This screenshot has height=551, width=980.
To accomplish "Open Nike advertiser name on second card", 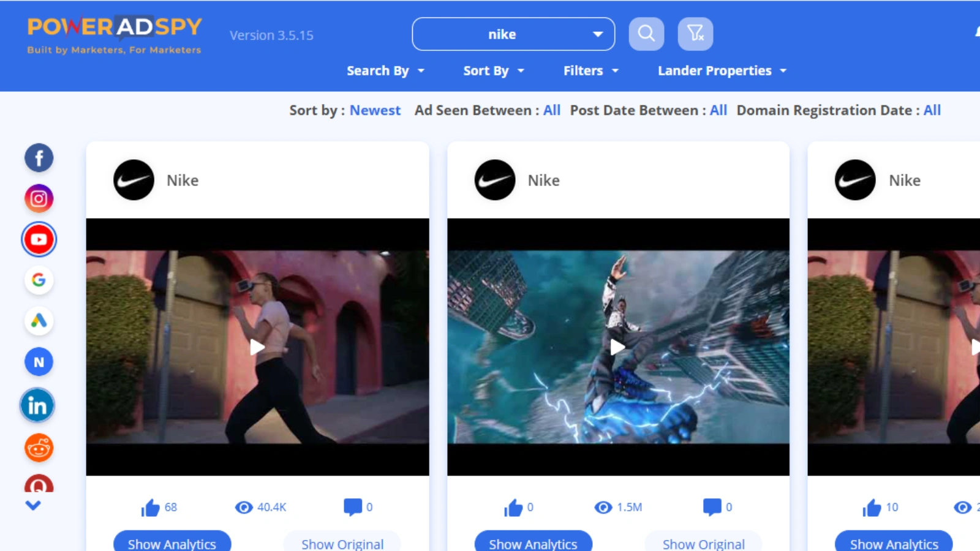I will click(x=544, y=181).
